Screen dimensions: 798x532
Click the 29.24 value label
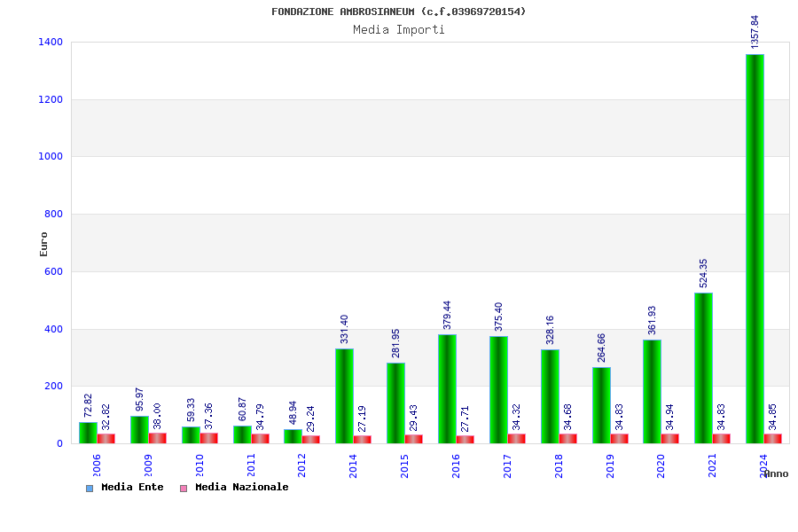point(310,419)
